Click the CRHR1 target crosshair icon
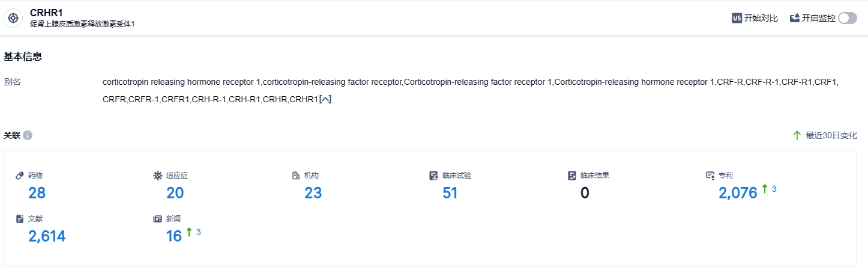This screenshot has width=868, height=270. tap(14, 18)
